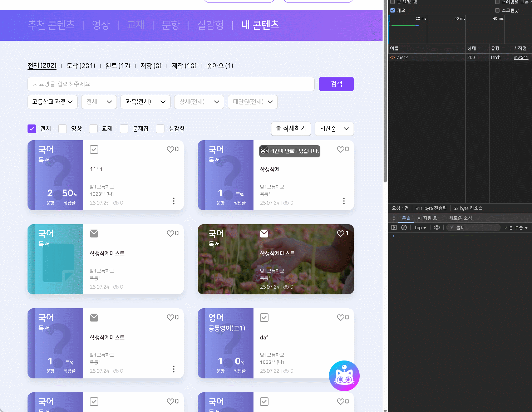
Task: Open the 고등학교 과정 dropdown
Action: coord(53,102)
